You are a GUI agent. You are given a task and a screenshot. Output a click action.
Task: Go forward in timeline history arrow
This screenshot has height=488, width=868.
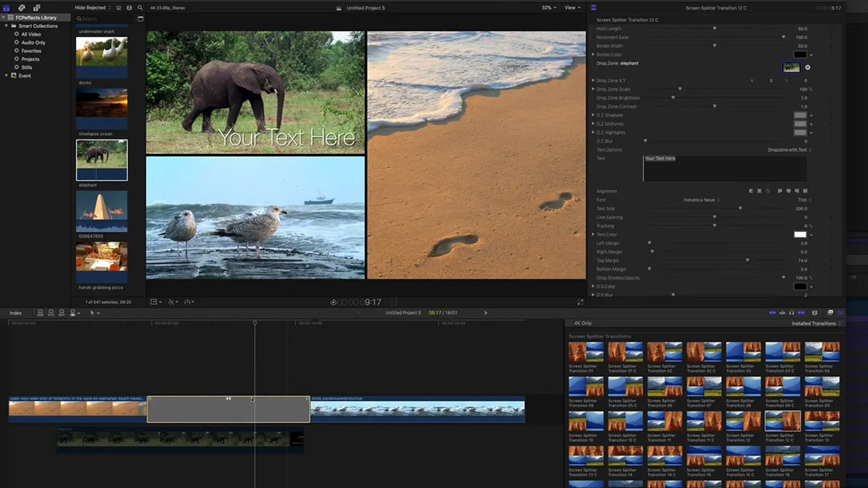point(485,313)
